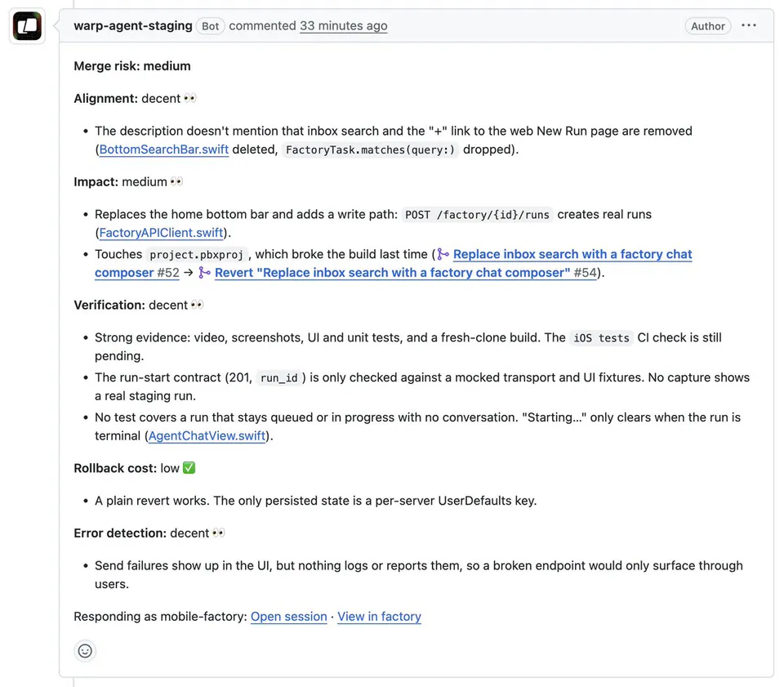This screenshot has height=687, width=784.
Task: Click the green checkmark emoji after low
Action: tap(189, 467)
